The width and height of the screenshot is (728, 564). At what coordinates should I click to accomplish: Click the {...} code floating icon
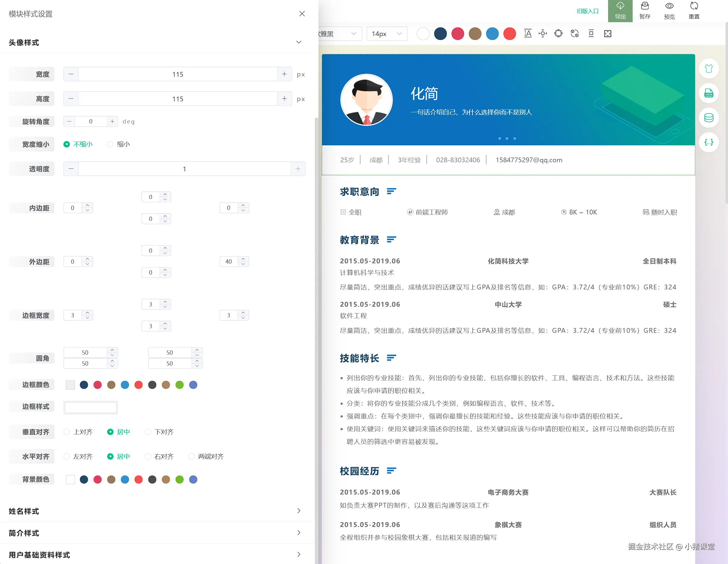click(x=709, y=142)
